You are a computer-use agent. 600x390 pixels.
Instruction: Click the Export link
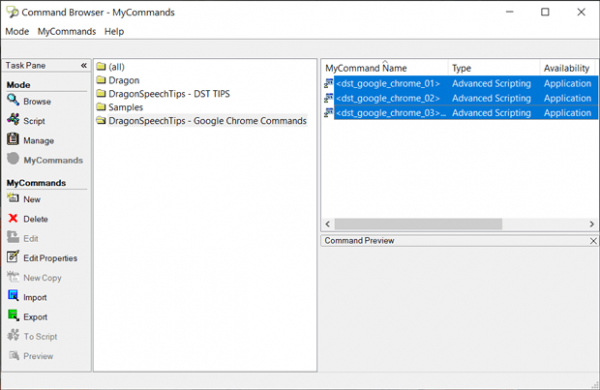[35, 317]
